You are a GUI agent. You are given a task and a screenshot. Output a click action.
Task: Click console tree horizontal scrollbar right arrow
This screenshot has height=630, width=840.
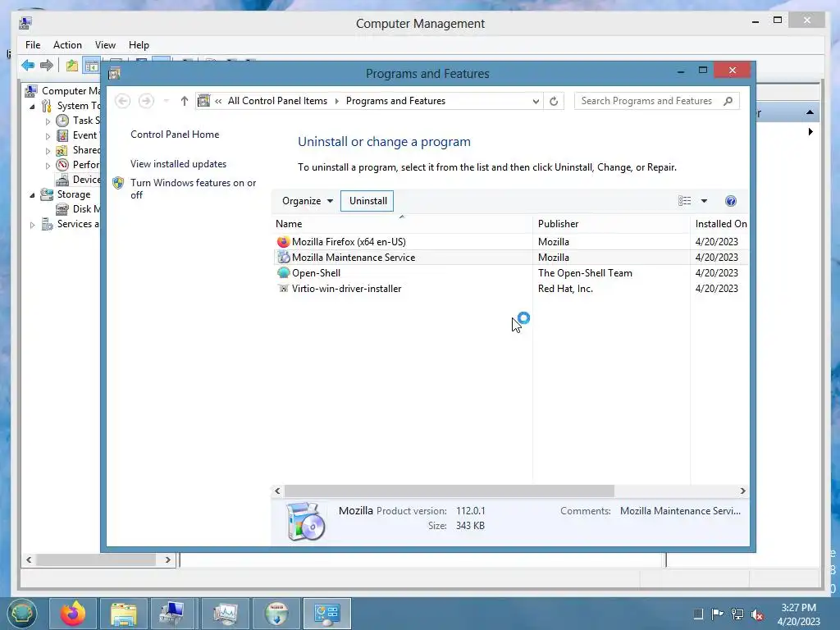[x=167, y=559]
